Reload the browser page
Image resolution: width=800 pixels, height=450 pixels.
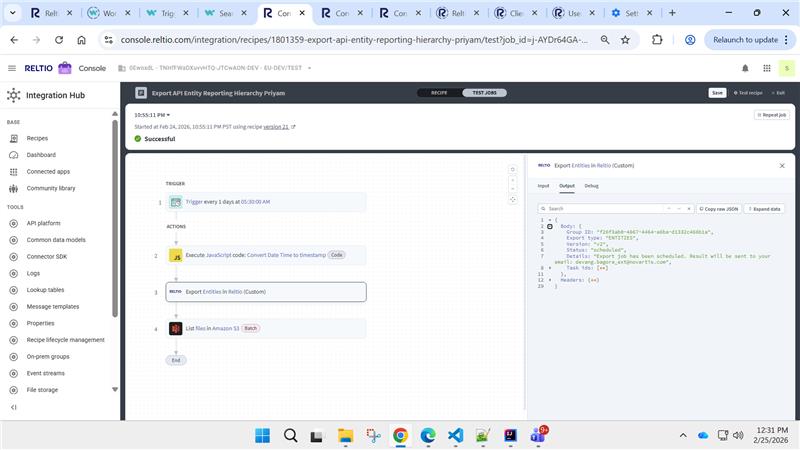coord(59,40)
